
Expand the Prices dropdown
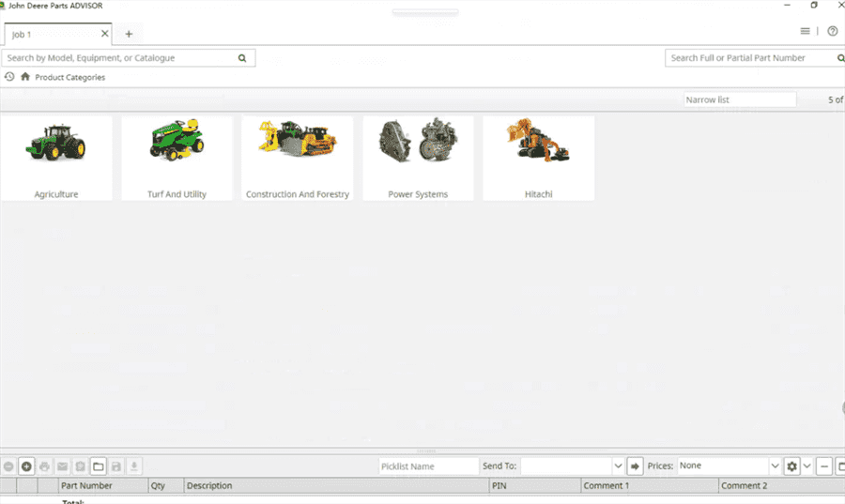(x=775, y=466)
